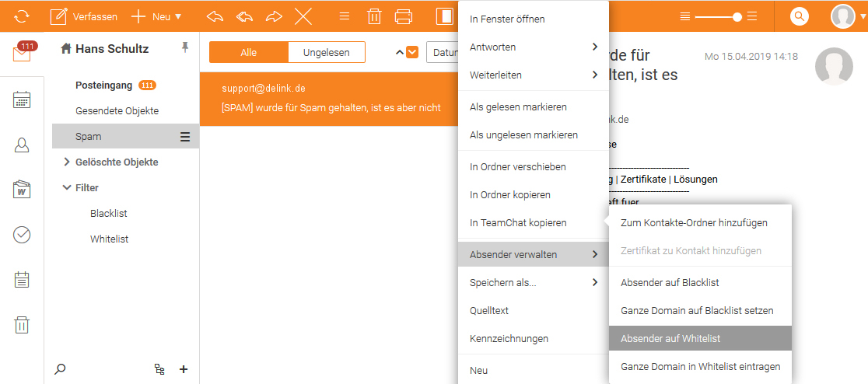868x384 pixels.
Task: Open the calendar in the sidebar
Action: pyautogui.click(x=22, y=99)
